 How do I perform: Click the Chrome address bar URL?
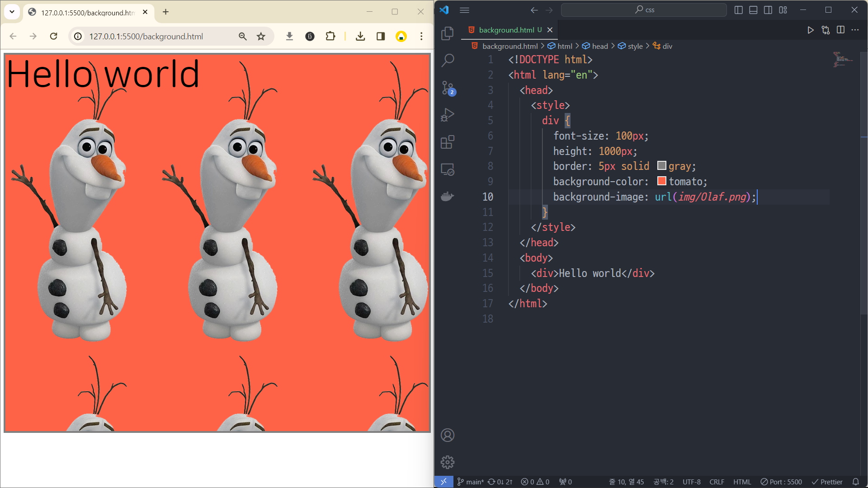coord(146,36)
